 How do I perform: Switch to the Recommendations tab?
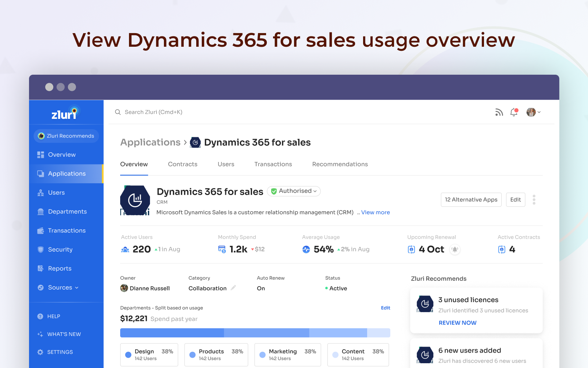pos(340,164)
